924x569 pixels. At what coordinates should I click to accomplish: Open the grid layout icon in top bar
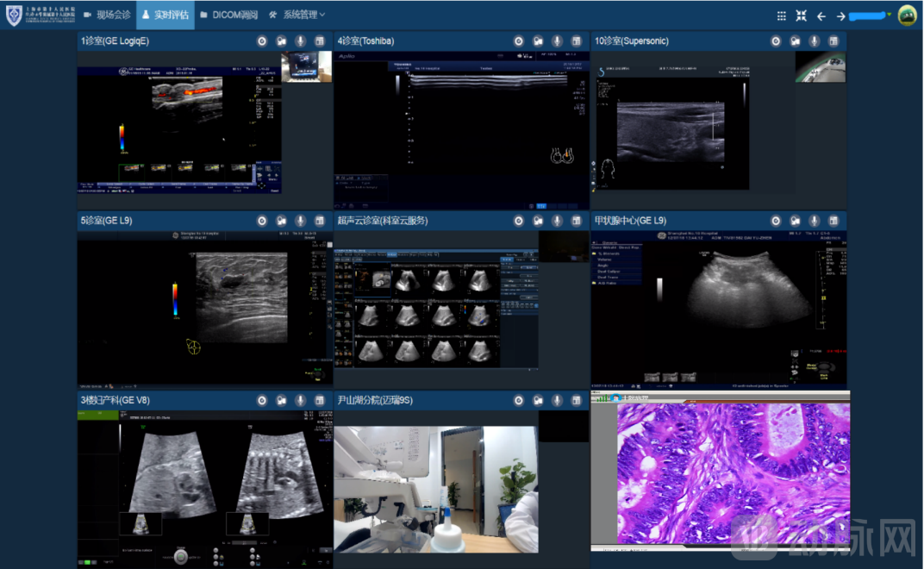coord(782,16)
